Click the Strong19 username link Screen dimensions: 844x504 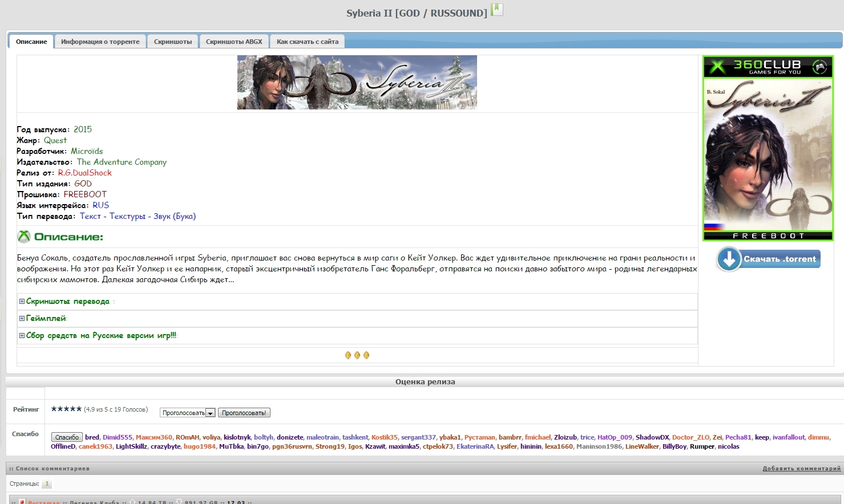(x=330, y=446)
